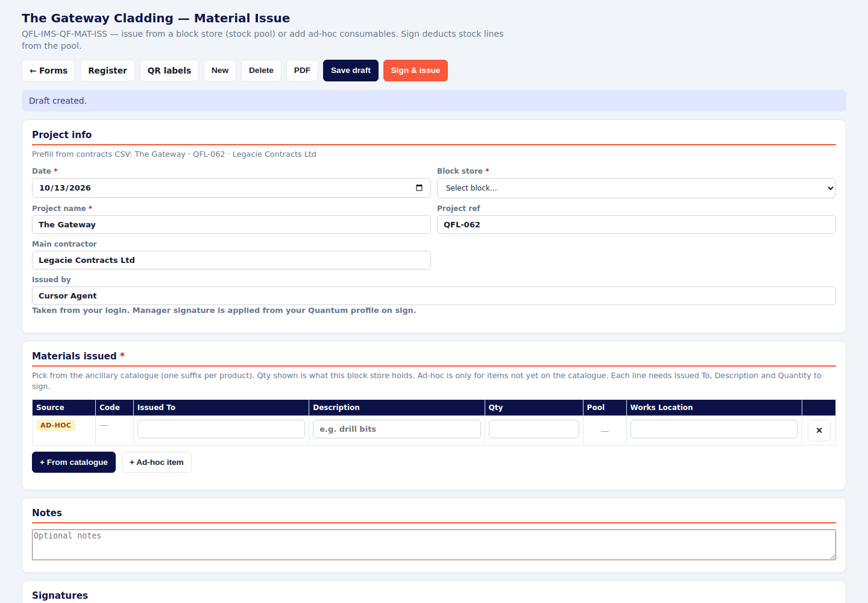Save the form as draft

pyautogui.click(x=351, y=71)
